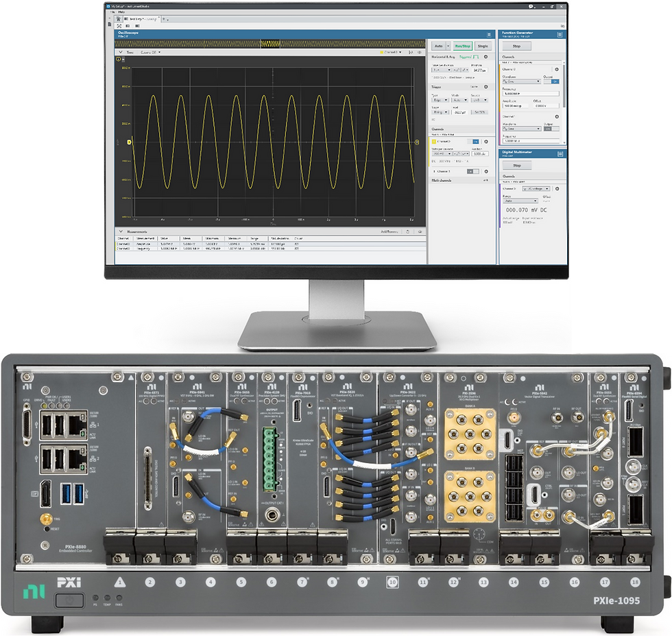Add a new tab with plus icon
This screenshot has height=636, width=672.
(163, 19)
